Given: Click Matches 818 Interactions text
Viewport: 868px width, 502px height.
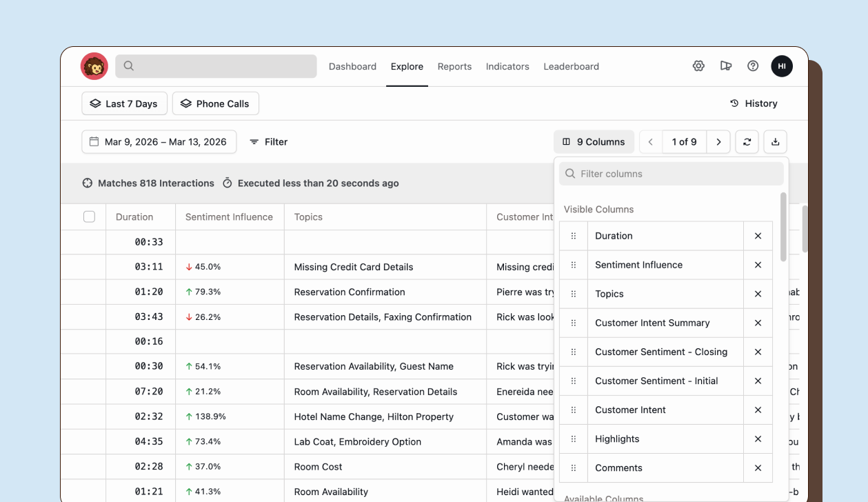Looking at the screenshot, I should 156,183.
